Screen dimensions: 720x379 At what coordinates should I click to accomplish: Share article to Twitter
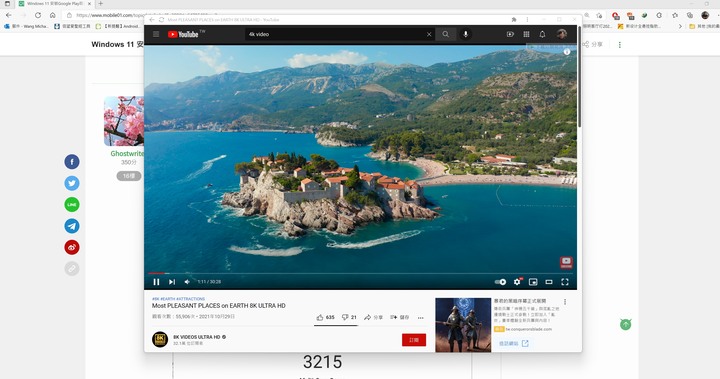pos(72,183)
